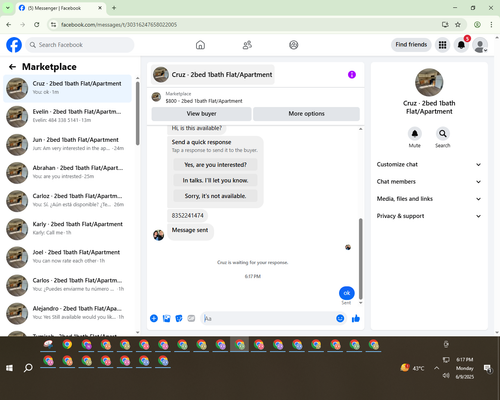Viewport: 500px width, 400px height.
Task: Go back with browser back arrow
Action: coord(9,24)
